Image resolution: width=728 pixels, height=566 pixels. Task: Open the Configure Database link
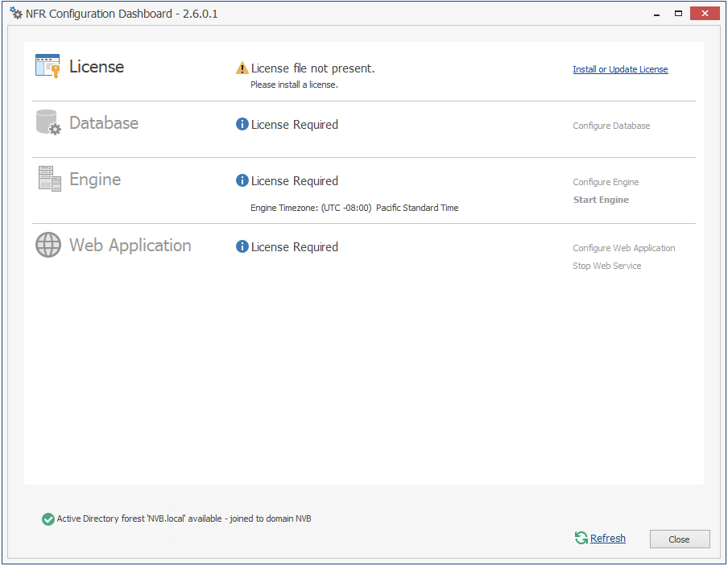(611, 126)
